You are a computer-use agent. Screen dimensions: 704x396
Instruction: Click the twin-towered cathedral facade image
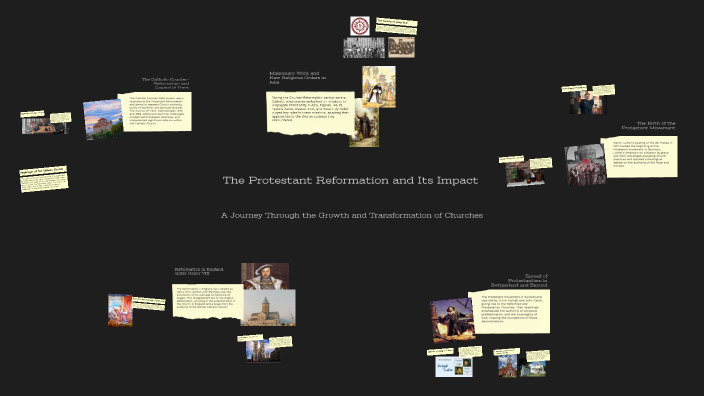(x=263, y=351)
